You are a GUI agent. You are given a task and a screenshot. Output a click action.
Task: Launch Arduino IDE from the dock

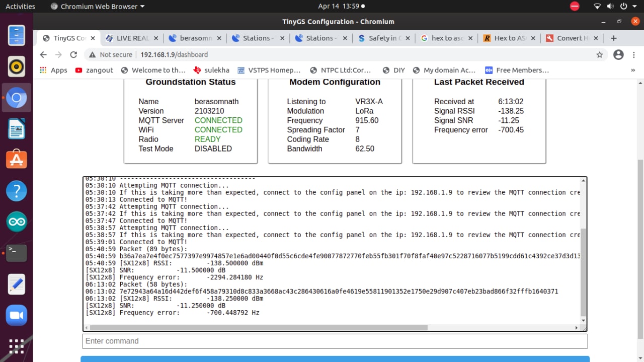point(17,222)
